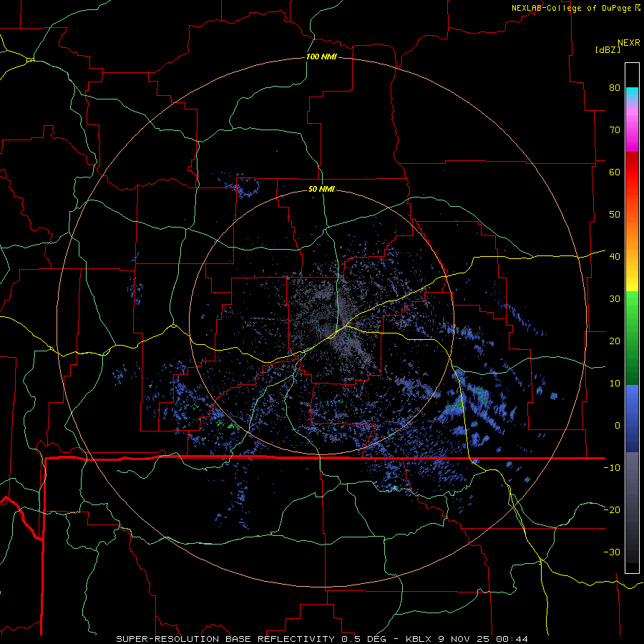Click the 10 value on dBZ scale
The width and height of the screenshot is (644, 644).
(x=615, y=384)
